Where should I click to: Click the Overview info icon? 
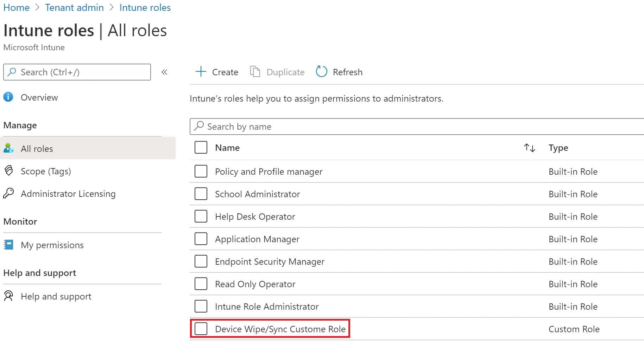click(x=8, y=97)
